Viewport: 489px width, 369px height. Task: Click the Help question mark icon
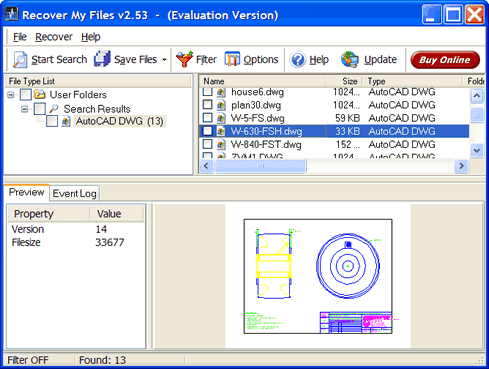pyautogui.click(x=298, y=60)
